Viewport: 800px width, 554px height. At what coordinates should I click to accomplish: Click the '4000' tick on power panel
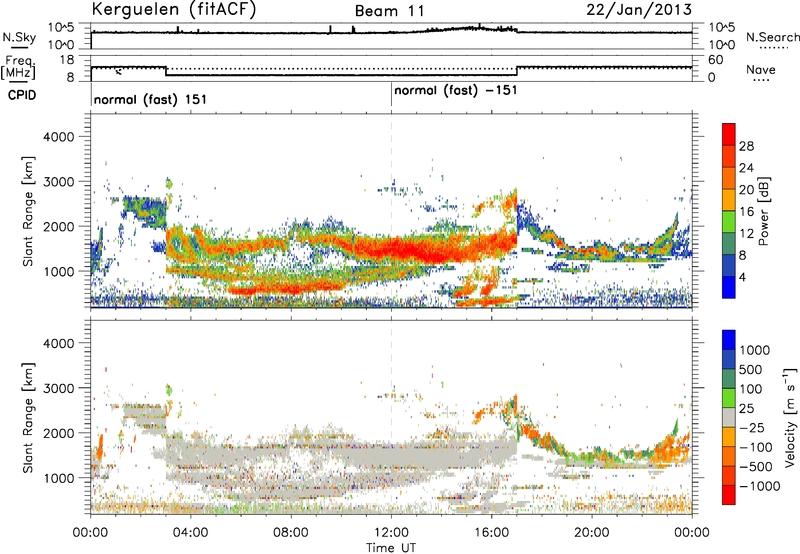[58, 137]
